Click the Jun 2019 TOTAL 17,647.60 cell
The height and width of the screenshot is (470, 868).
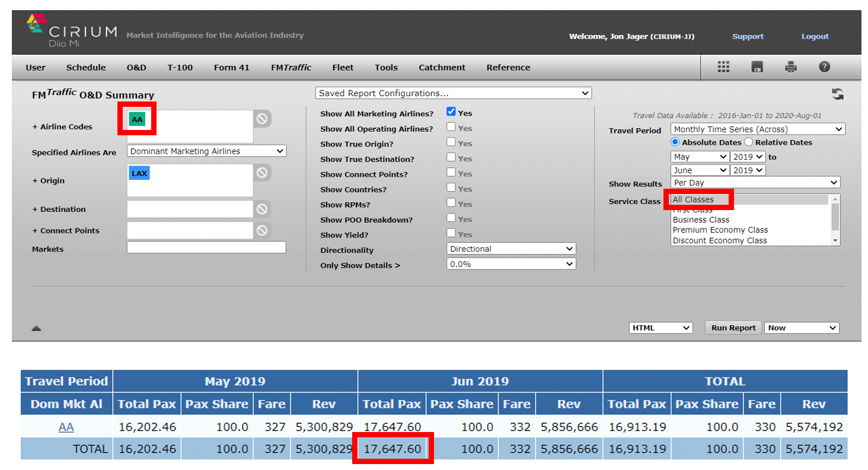[391, 449]
